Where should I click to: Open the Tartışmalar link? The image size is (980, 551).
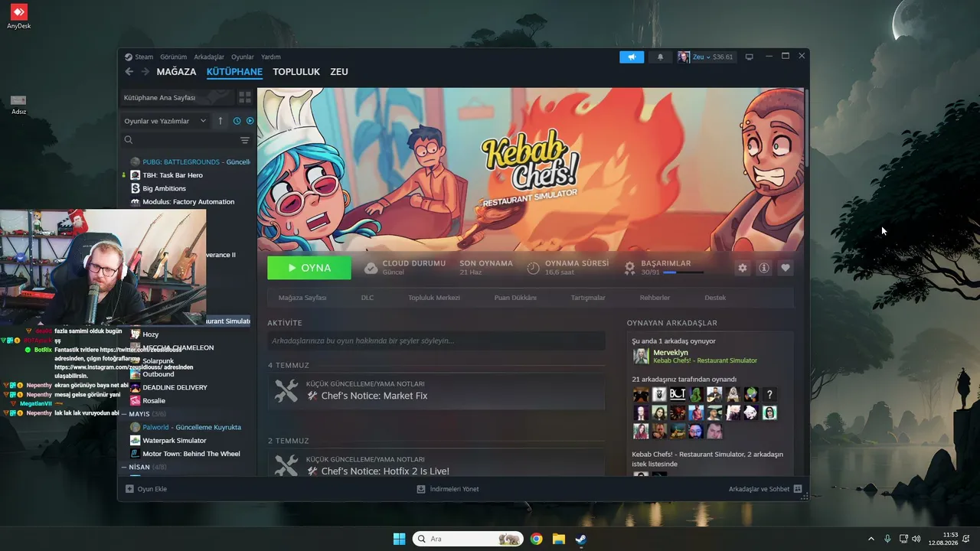588,298
